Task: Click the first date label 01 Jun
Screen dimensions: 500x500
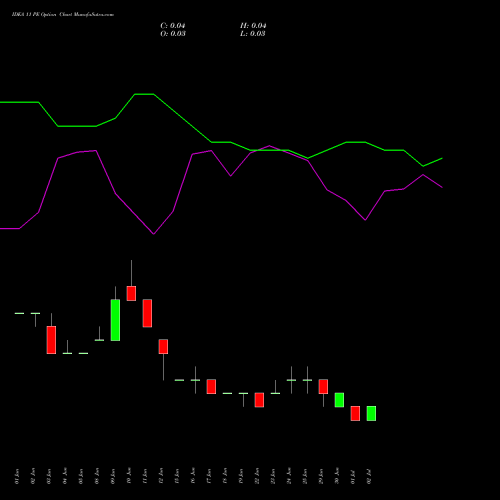Action: 17,477
